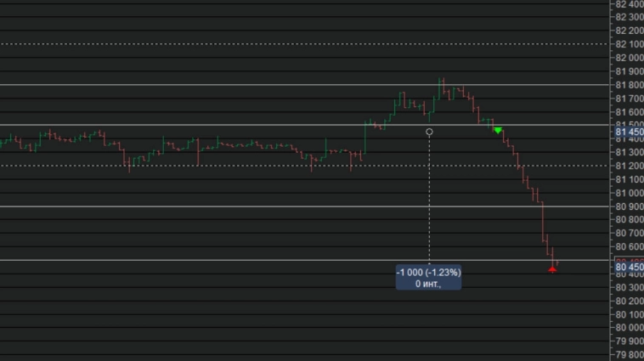Select the vertical dashed measurement line

429,199
